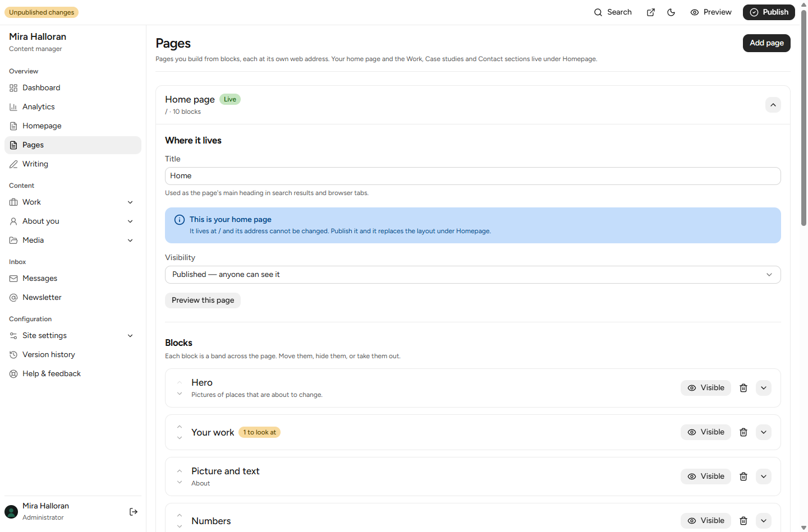Expand the Numbers block details
Screen dimensions: 808x532
(764, 521)
